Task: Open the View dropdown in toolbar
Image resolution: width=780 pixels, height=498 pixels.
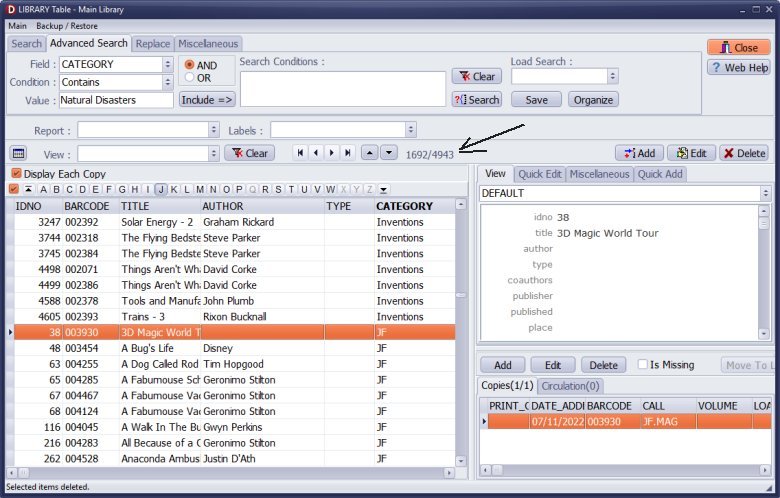Action: click(214, 153)
